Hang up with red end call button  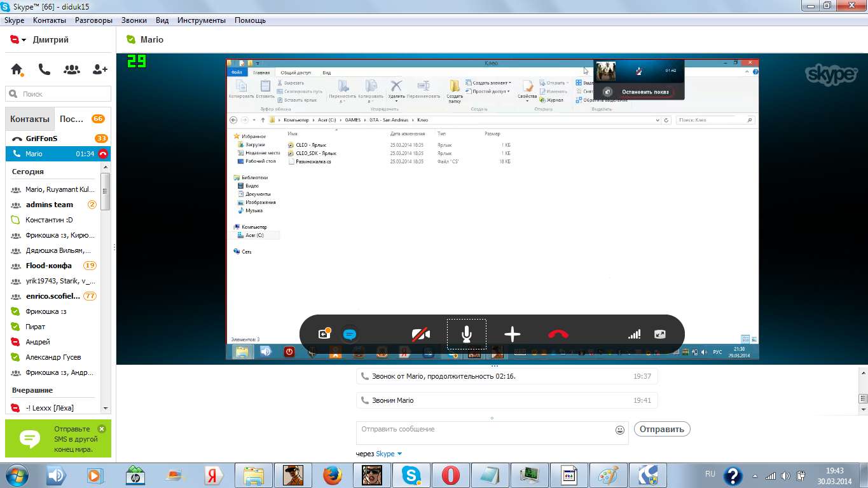(558, 334)
